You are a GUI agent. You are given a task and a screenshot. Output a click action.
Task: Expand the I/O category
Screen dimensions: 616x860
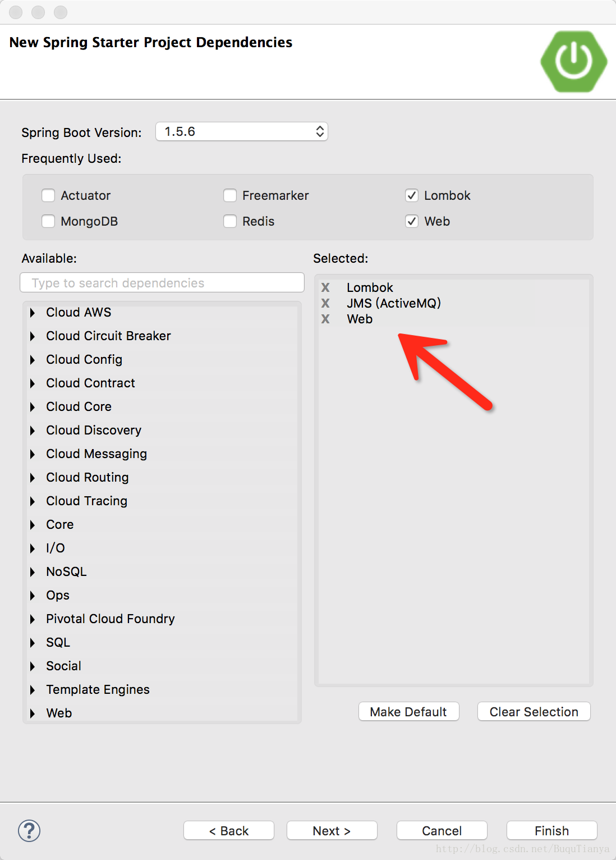pyautogui.click(x=33, y=548)
